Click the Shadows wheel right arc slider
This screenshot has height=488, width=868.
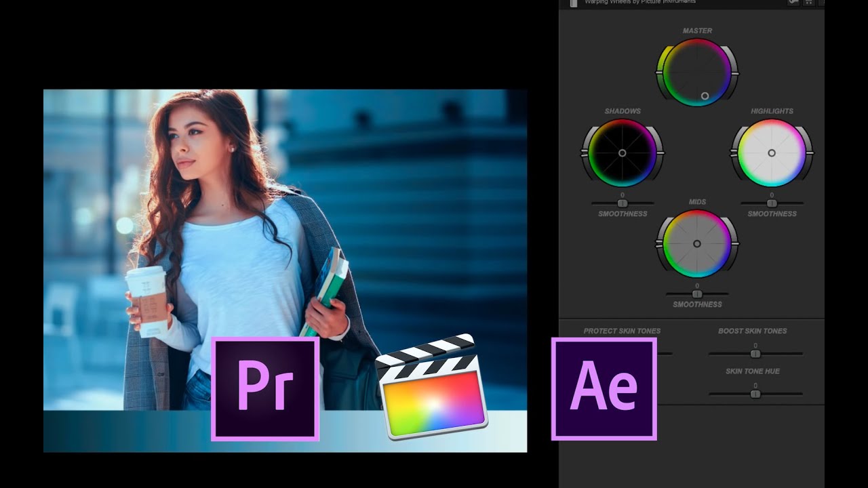point(660,153)
